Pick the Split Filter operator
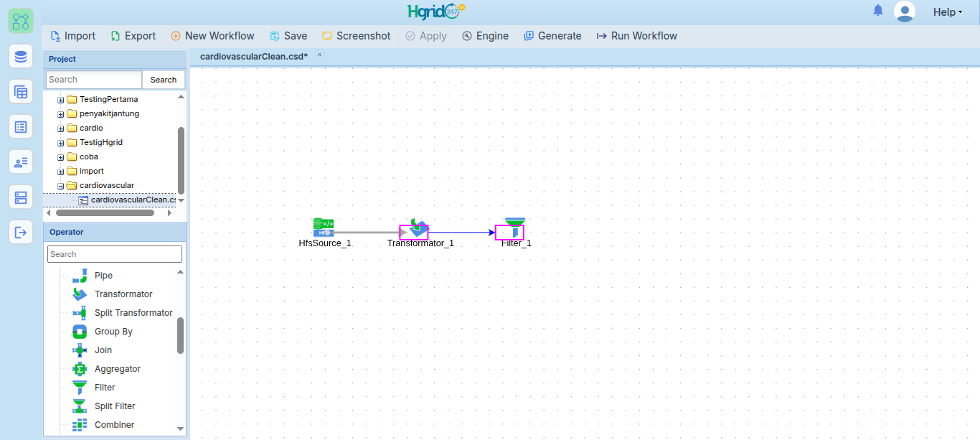 (x=104, y=406)
